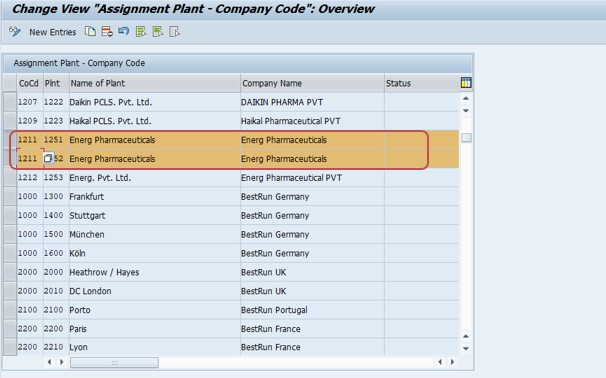This screenshot has width=606, height=378.
Task: Click the München plant name
Action: 87,235
